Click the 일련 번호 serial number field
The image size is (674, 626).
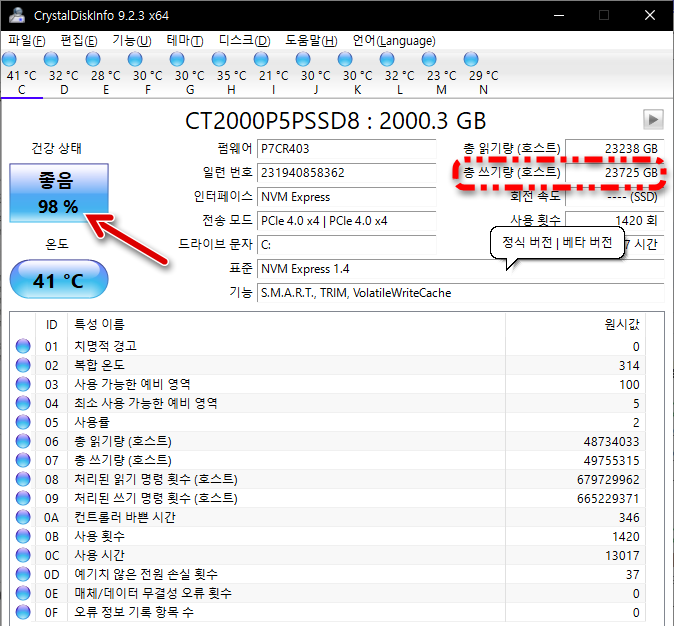coord(345,173)
